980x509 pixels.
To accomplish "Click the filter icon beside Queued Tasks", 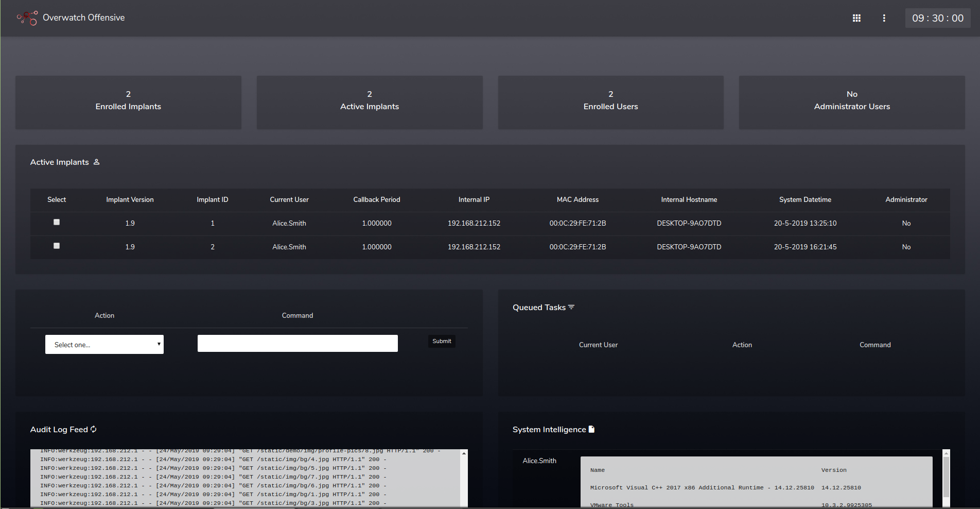I will (571, 307).
